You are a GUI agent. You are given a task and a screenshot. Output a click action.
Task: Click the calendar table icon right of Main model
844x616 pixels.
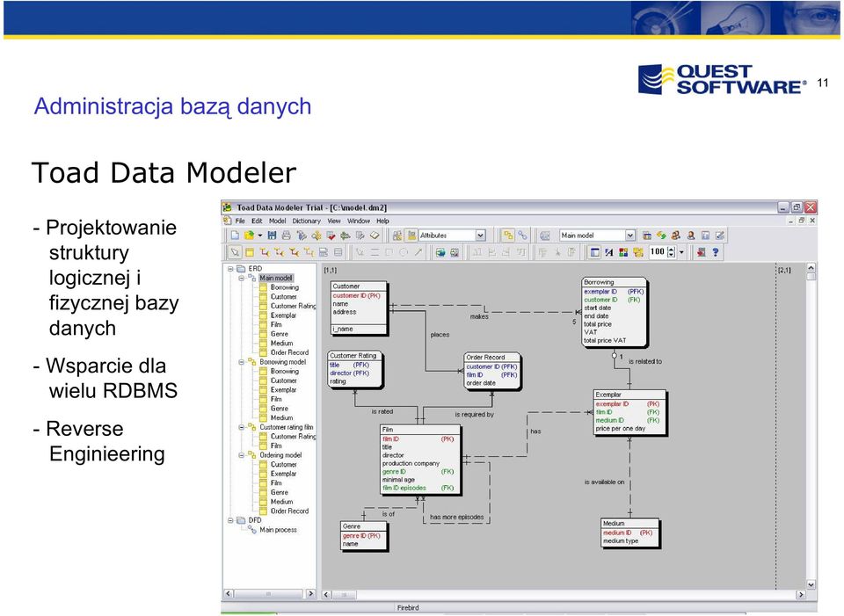pyautogui.click(x=647, y=236)
